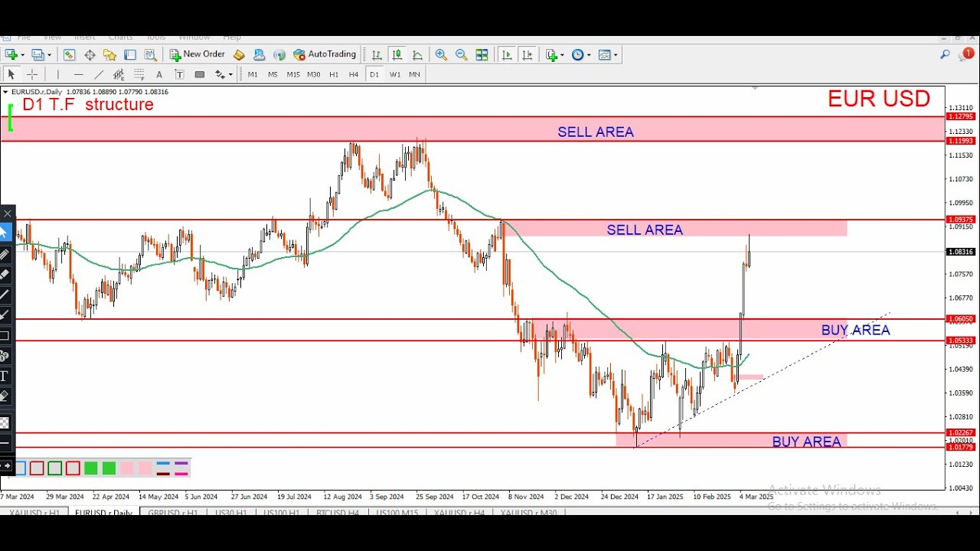Image resolution: width=980 pixels, height=551 pixels.
Task: Pick the solid green color swatch
Action: pos(91,468)
